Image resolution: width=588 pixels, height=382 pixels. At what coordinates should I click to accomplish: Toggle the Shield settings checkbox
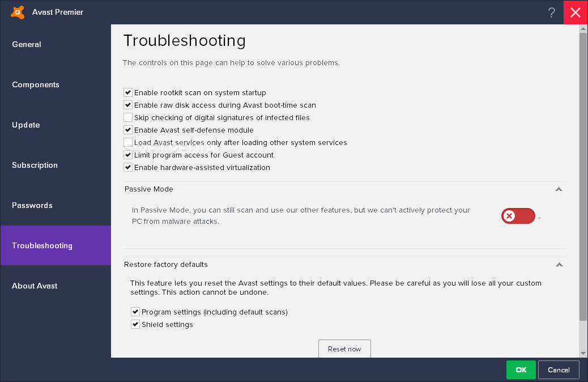pos(135,324)
